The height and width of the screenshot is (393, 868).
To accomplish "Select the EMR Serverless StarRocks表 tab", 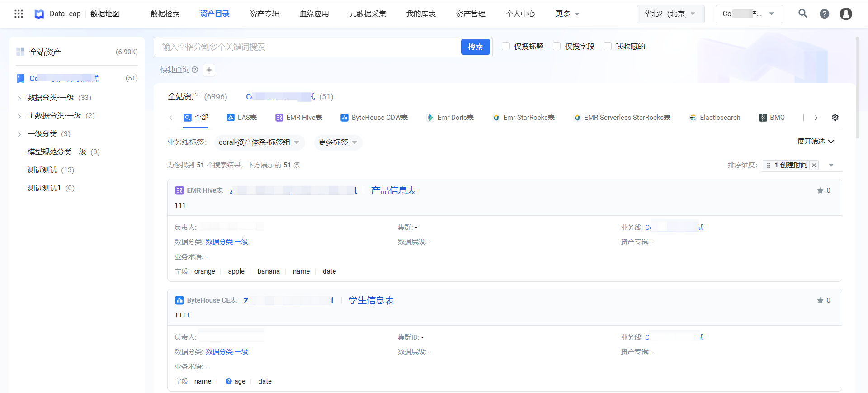I will (x=622, y=118).
